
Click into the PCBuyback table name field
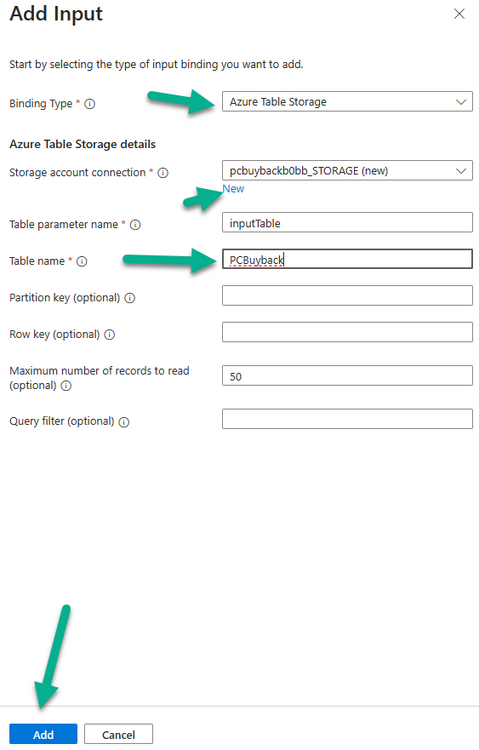coord(347,259)
